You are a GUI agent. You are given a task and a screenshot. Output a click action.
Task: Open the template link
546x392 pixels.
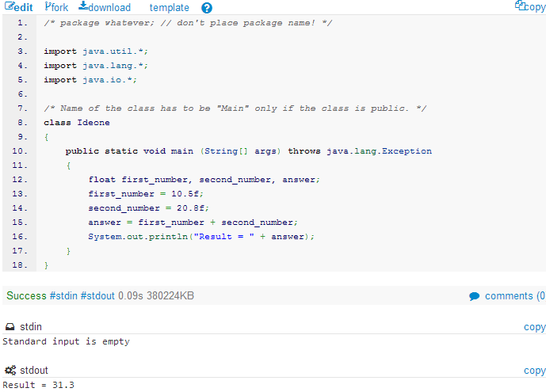click(170, 7)
